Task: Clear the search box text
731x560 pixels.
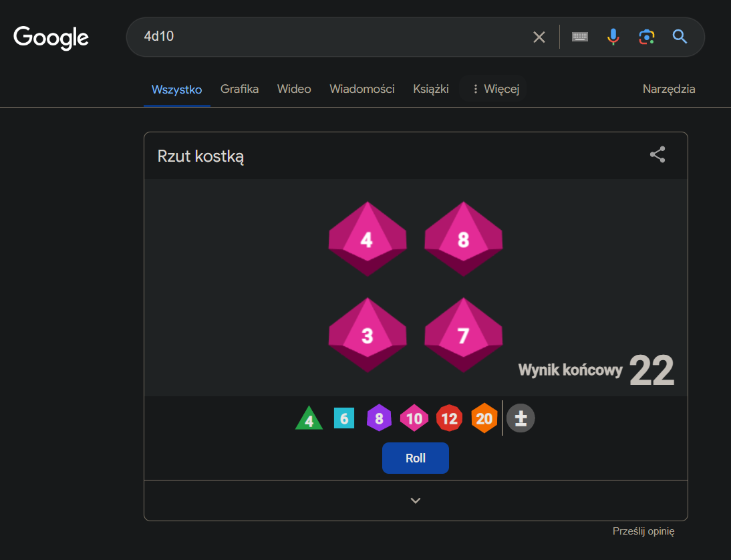Action: pos(539,37)
